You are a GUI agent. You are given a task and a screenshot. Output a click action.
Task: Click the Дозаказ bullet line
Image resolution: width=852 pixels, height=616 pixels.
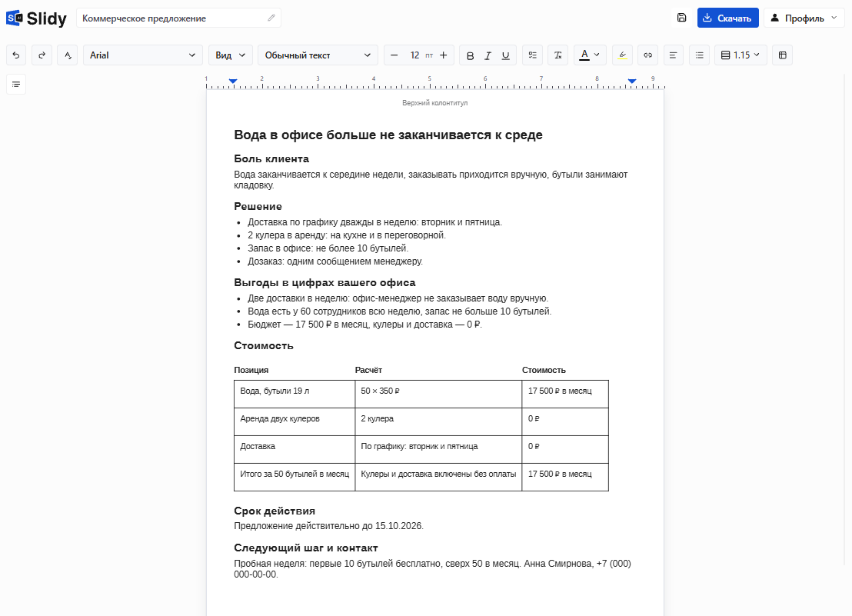coord(335,261)
